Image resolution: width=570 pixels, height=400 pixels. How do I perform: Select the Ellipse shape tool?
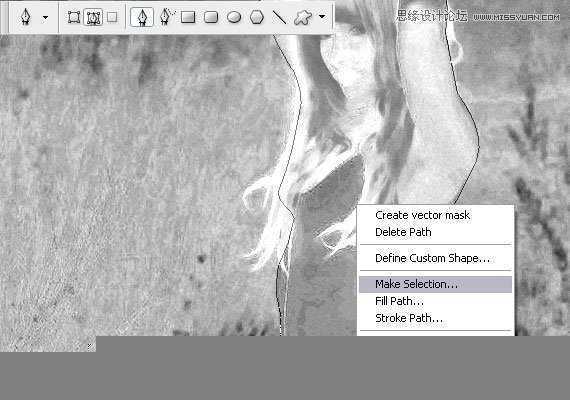234,17
